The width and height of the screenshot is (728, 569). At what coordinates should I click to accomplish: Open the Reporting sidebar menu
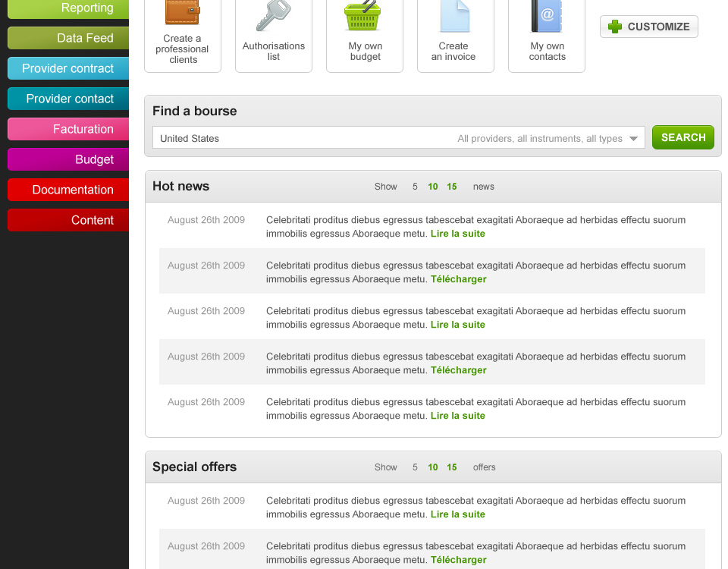coord(68,8)
